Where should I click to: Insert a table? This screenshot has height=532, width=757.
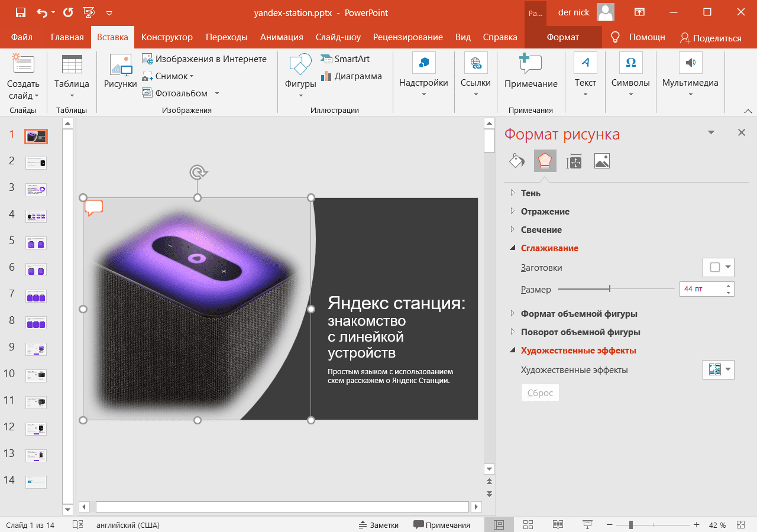click(72, 77)
